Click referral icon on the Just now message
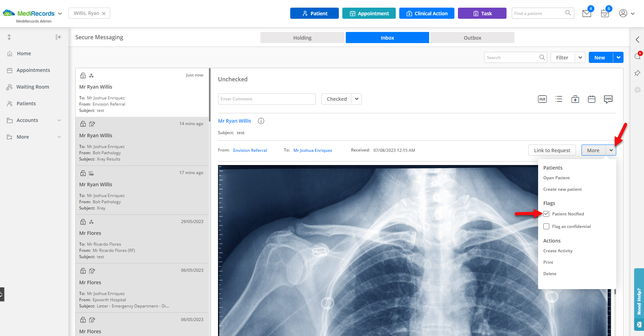Image resolution: width=644 pixels, height=336 pixels. pyautogui.click(x=91, y=75)
